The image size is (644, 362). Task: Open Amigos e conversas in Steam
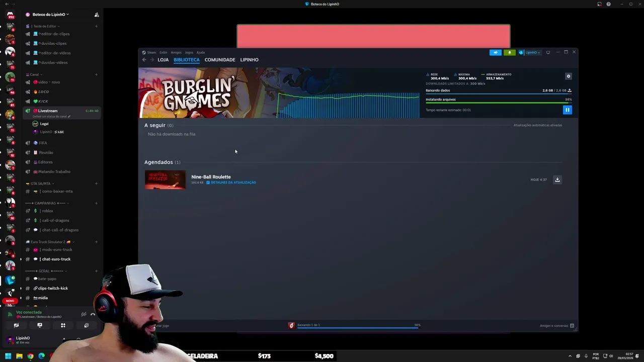(x=557, y=326)
